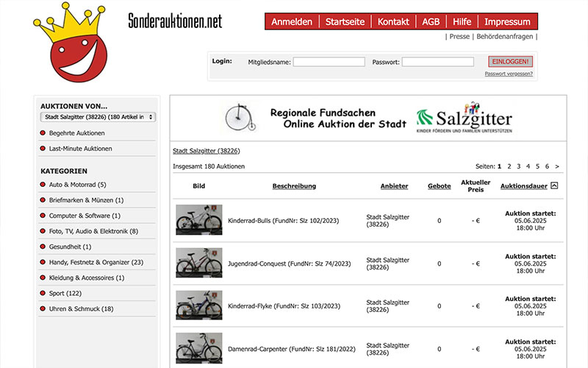The width and height of the screenshot is (588, 368).
Task: Go to Startseite in the navigation
Action: [345, 22]
